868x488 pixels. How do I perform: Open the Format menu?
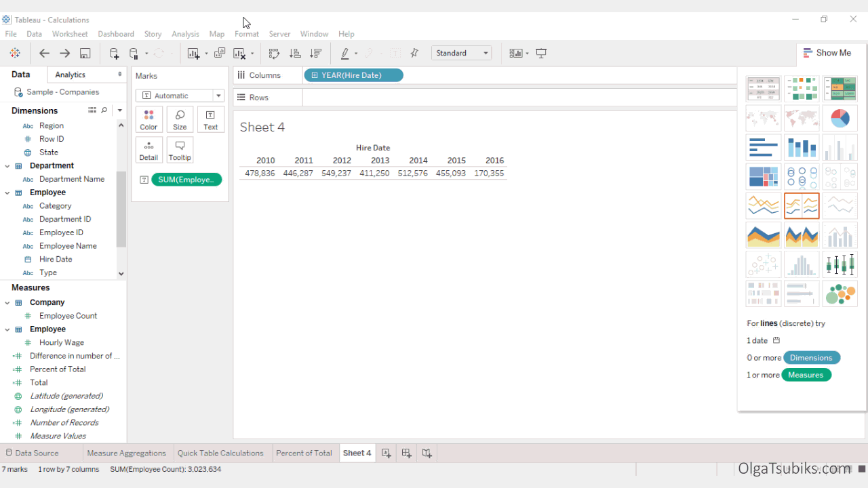[247, 34]
